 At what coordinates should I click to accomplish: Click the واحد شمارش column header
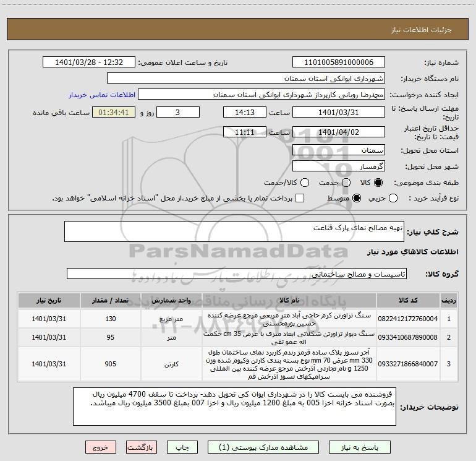coord(171,300)
